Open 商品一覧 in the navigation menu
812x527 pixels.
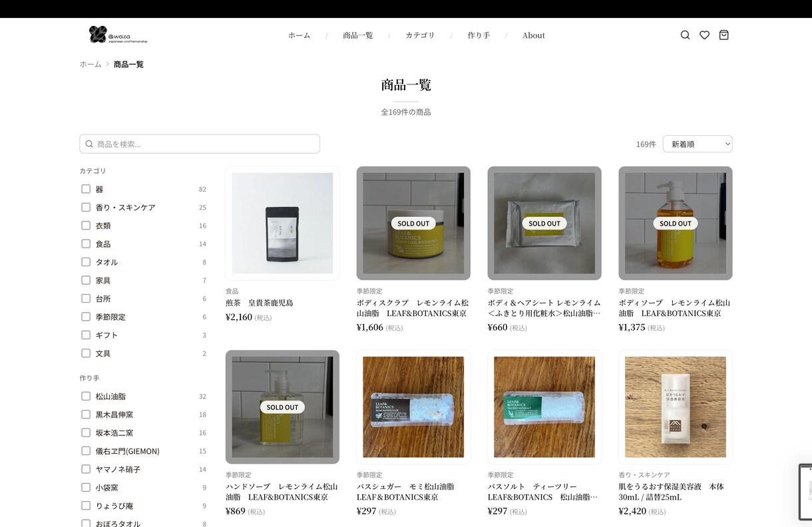pyautogui.click(x=358, y=35)
